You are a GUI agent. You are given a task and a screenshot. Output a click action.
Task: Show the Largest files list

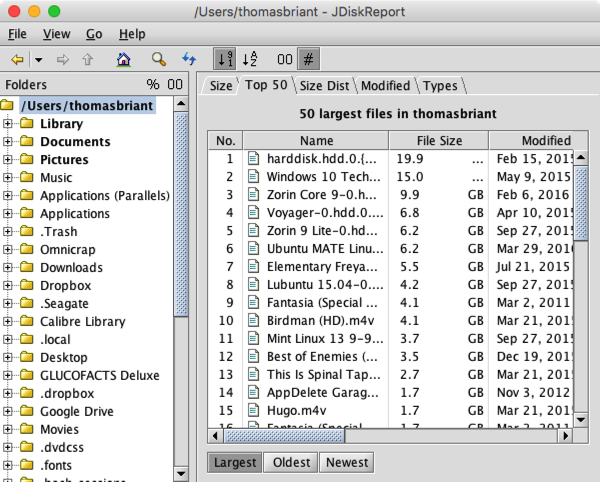click(235, 462)
